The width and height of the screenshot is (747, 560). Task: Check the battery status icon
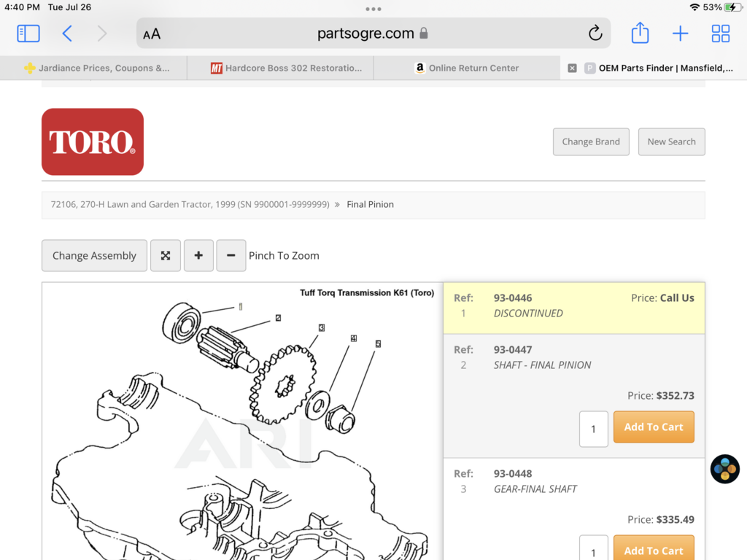(732, 7)
